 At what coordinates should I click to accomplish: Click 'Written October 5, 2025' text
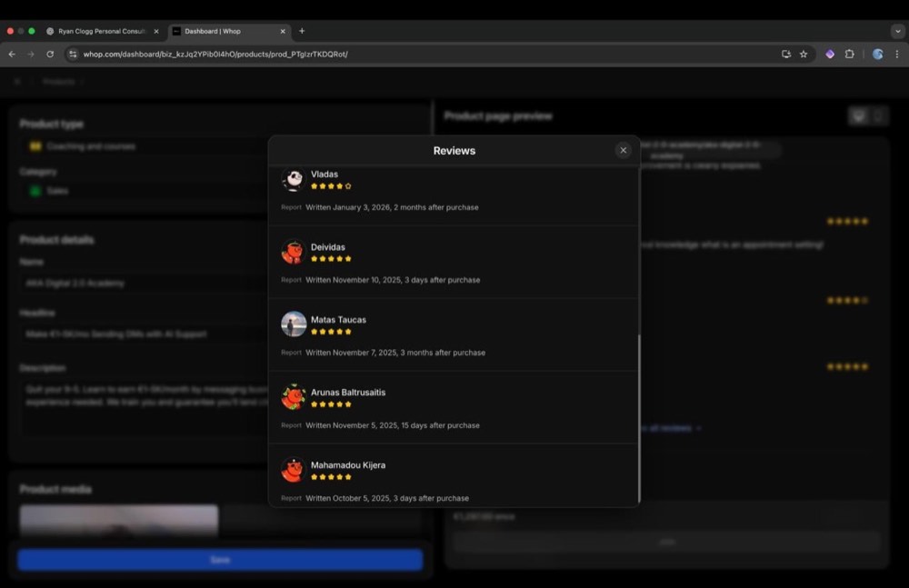tap(347, 497)
